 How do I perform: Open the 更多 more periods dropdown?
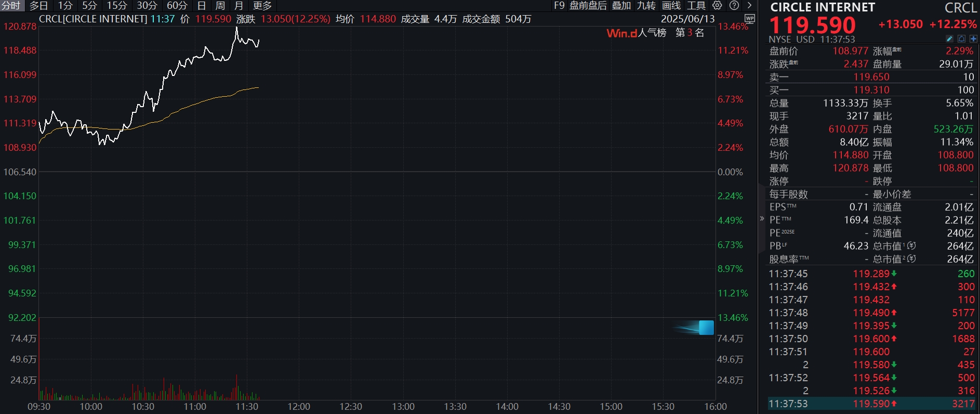[x=262, y=6]
